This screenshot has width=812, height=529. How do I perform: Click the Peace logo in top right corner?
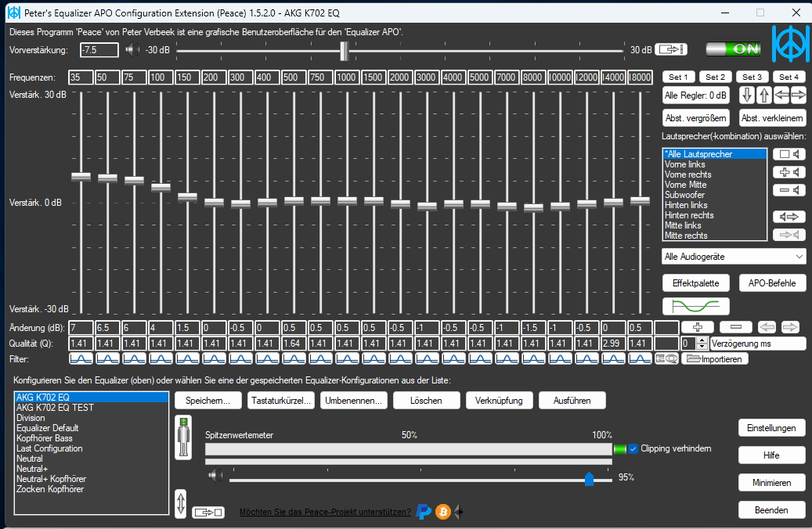point(791,45)
